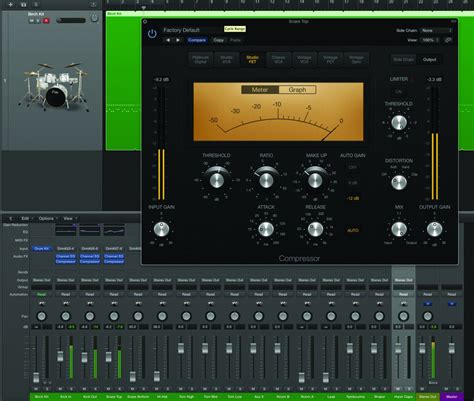Adjust the Make Up knob
This screenshot has height=401, width=474.
coord(315,180)
